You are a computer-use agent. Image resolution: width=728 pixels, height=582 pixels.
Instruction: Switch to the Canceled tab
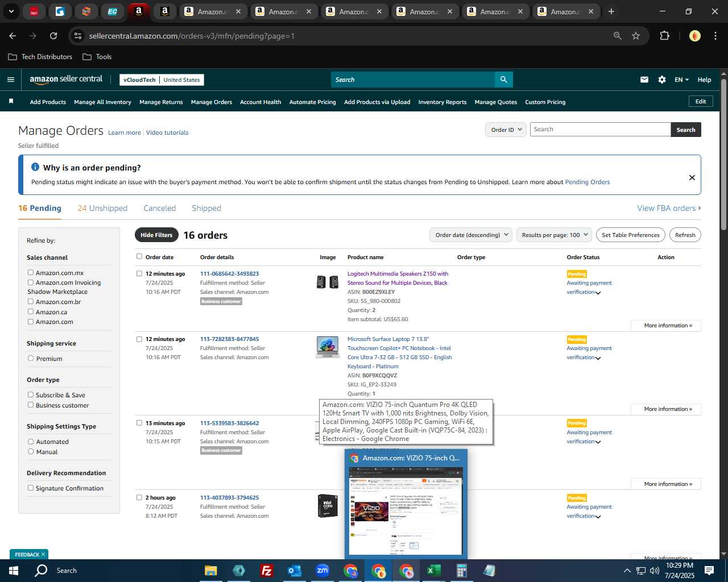(x=160, y=208)
